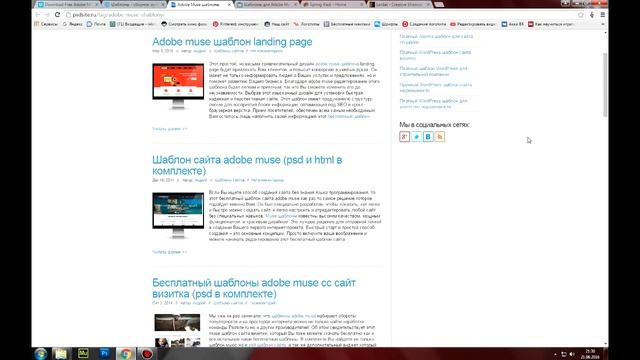Open the Шаблон сайта adobe muse heading
Image resolution: width=640 pixels, height=360 pixels.
(247, 165)
